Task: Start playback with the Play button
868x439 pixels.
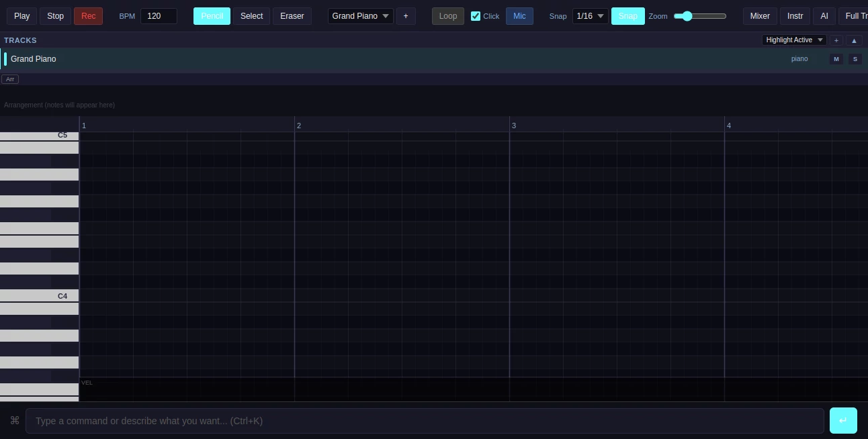Action: (21, 16)
